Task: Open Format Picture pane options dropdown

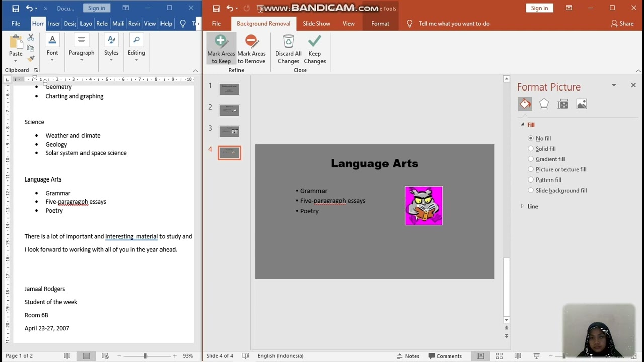Action: coord(614,86)
